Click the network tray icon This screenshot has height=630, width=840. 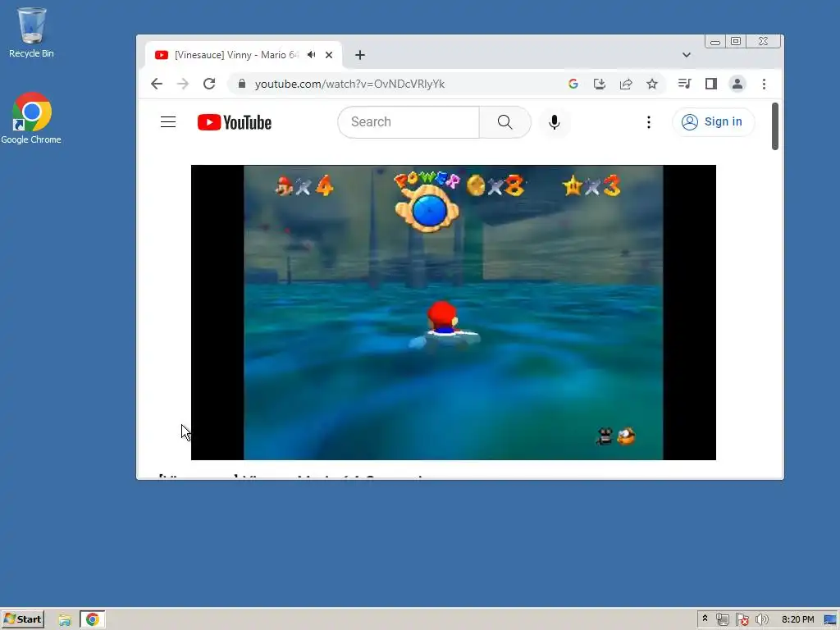[723, 620]
